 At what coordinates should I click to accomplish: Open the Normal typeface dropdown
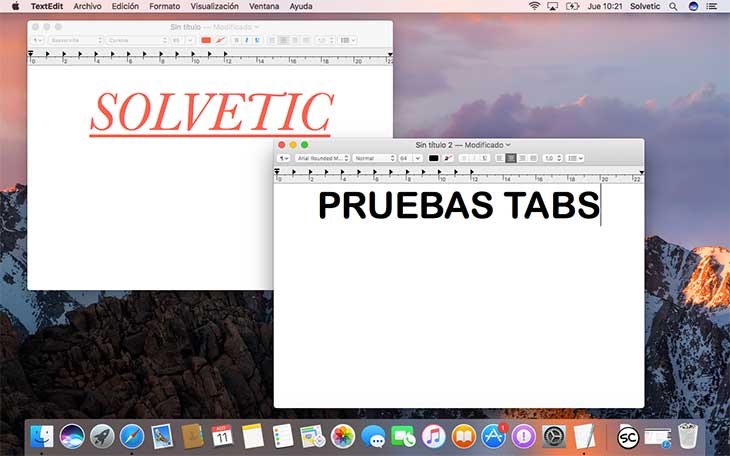374,158
